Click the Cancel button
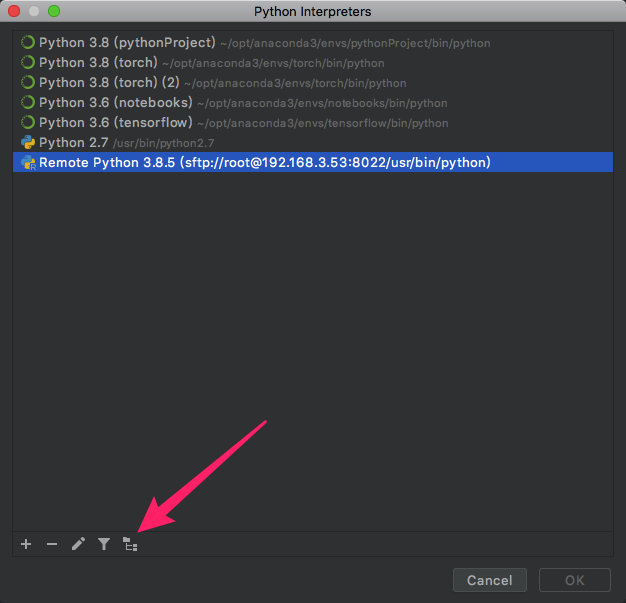626x603 pixels. tap(490, 580)
